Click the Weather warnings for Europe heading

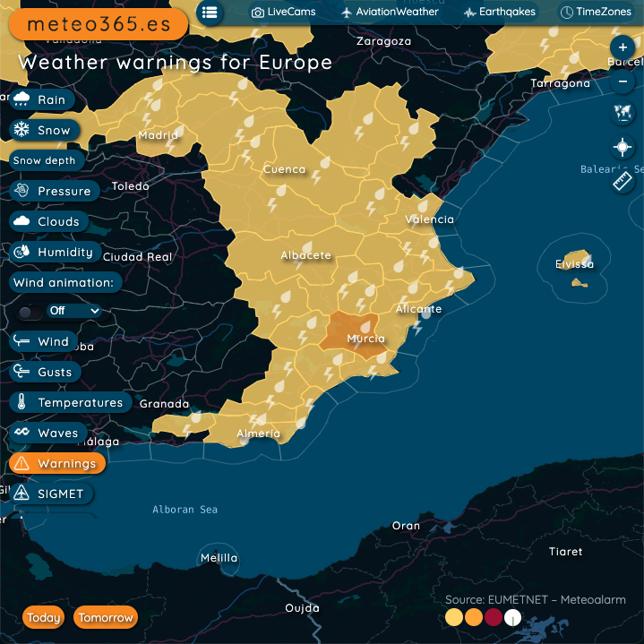click(175, 63)
